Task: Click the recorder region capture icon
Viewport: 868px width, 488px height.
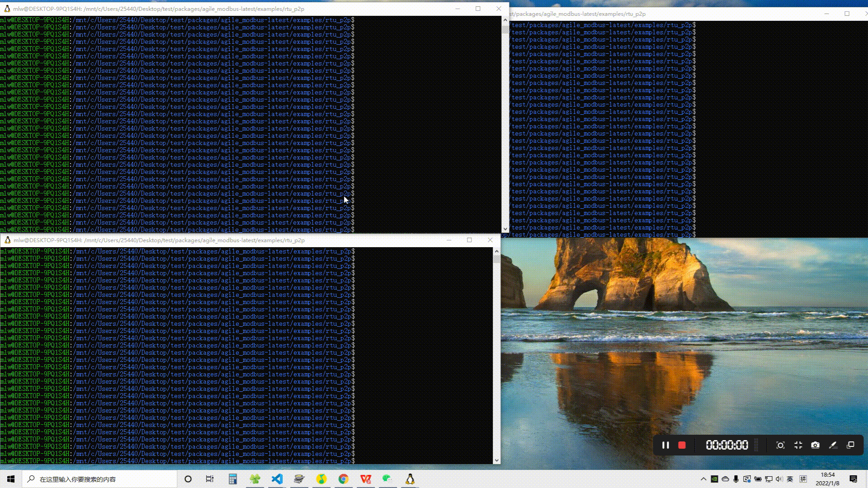Action: point(780,445)
